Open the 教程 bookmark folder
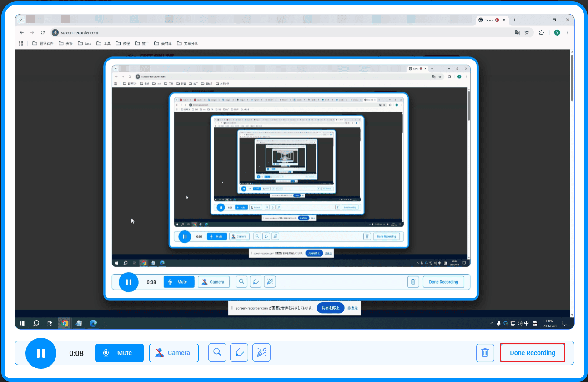Image resolution: width=588 pixels, height=382 pixels. 123,43
